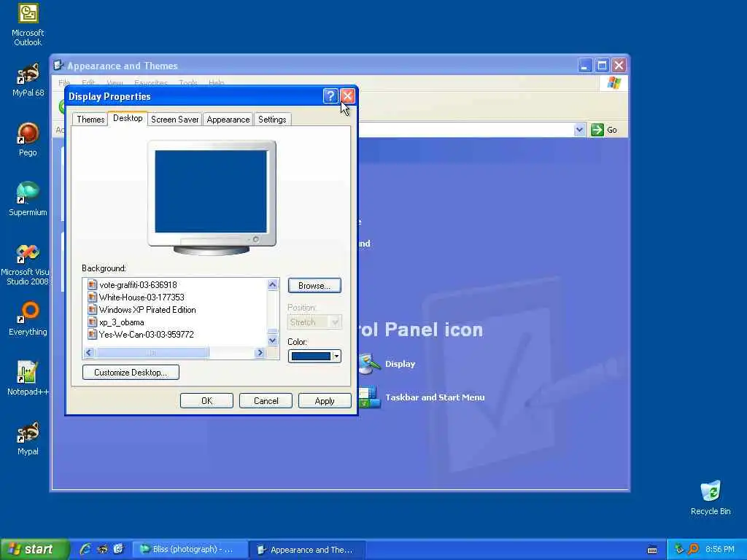Select vote-graffiti-03-636918 background

pyautogui.click(x=138, y=285)
